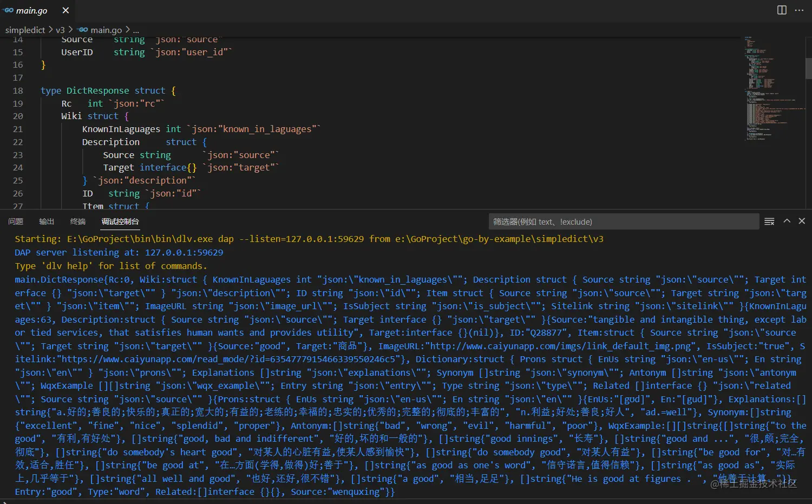Click the `json:"description"` tag on line 25
This screenshot has width=812, height=504.
click(145, 180)
